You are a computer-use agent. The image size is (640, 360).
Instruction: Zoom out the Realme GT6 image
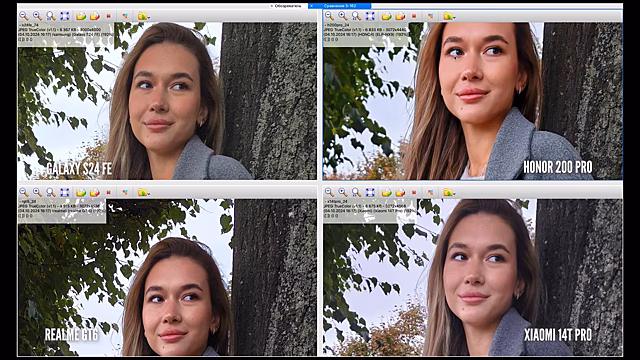pyautogui.click(x=24, y=192)
